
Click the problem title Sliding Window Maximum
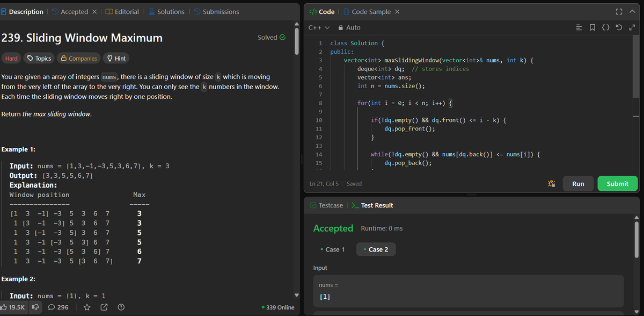(82, 38)
